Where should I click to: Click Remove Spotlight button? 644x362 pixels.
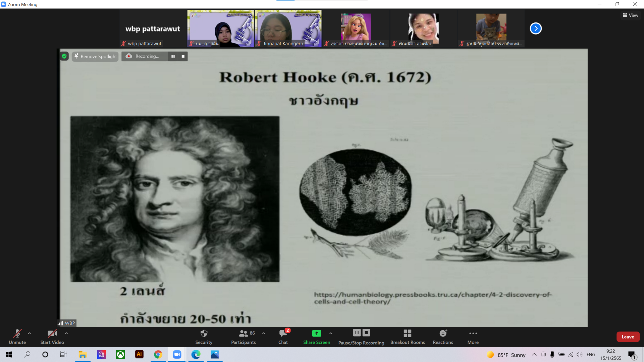(x=96, y=56)
